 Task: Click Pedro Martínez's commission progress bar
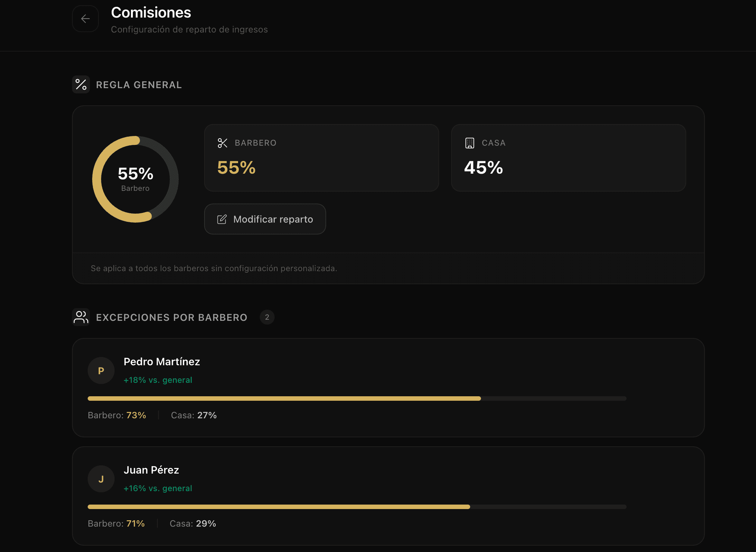click(x=357, y=399)
